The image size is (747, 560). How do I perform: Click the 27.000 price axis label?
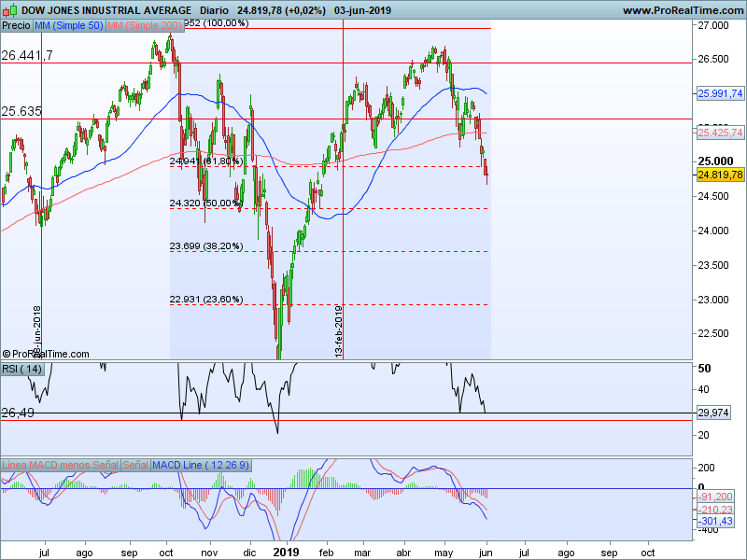tap(713, 25)
